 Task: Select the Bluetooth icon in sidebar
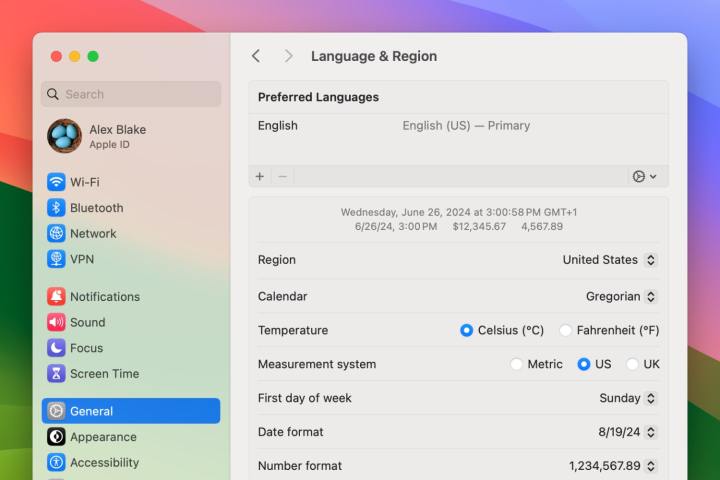[x=56, y=208]
